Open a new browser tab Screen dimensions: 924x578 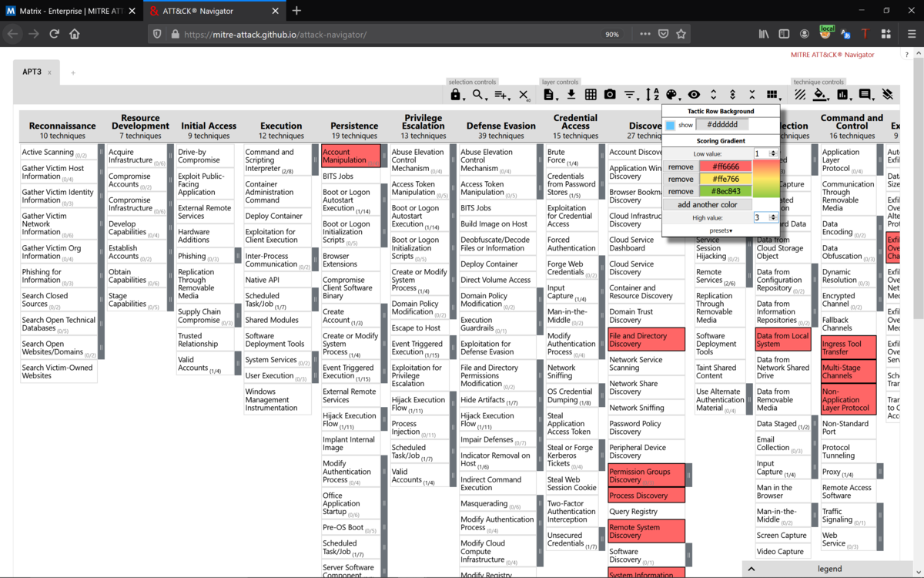click(x=296, y=11)
